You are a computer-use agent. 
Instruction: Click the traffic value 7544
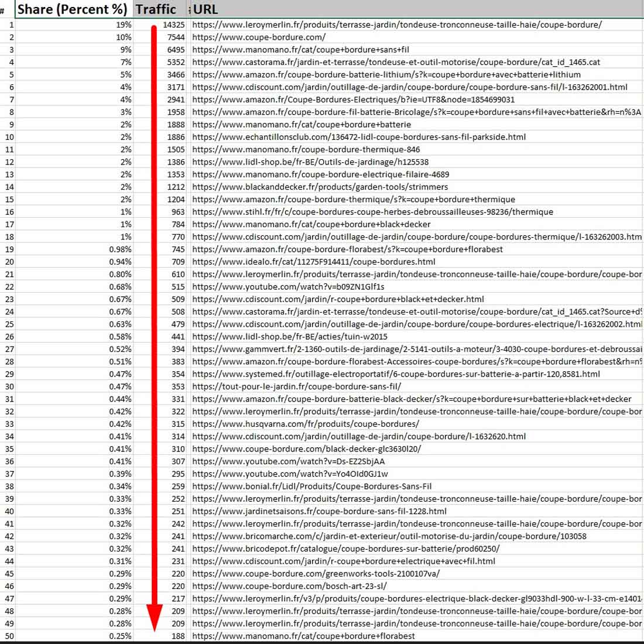[176, 37]
